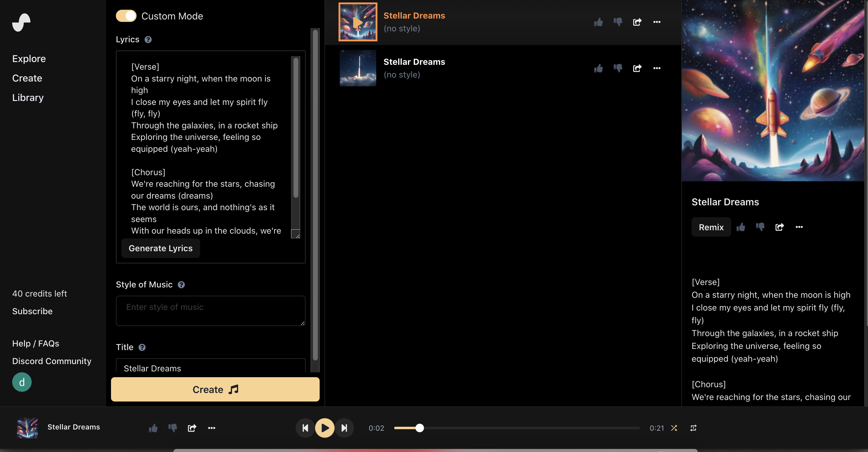
Task: Thumbs up in the song detail panel
Action: point(741,227)
